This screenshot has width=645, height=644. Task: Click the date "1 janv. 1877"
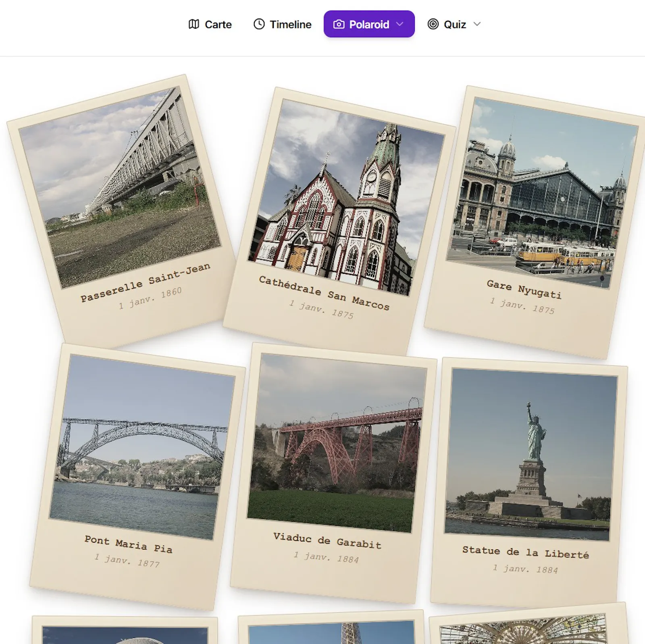coord(127,560)
